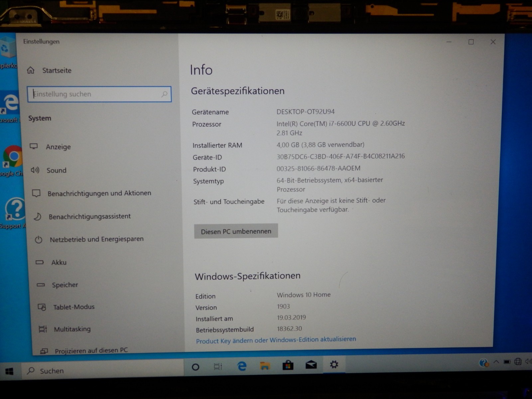The image size is (532, 399).
Task: Click the Sound speaker icon
Action: [x=35, y=170]
